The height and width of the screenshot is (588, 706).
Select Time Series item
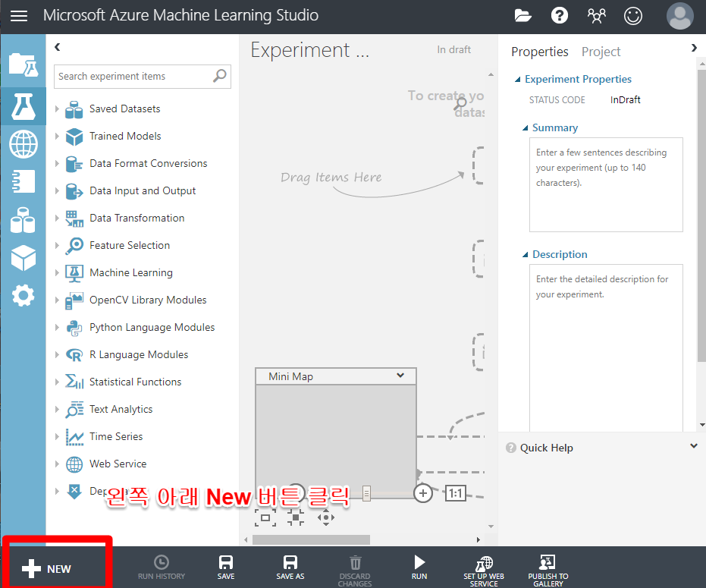116,436
